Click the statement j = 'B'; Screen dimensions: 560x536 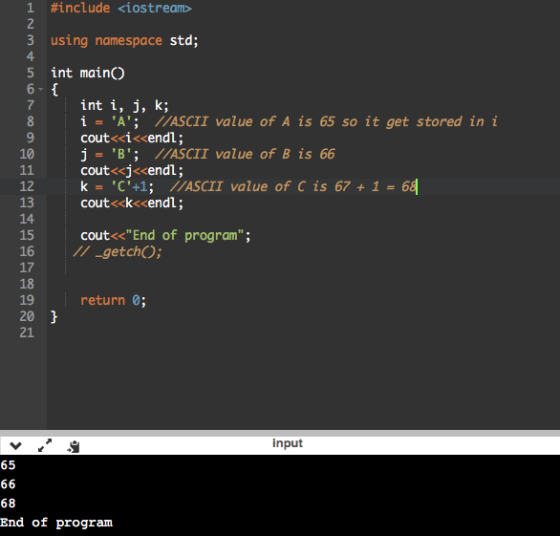[x=110, y=154]
